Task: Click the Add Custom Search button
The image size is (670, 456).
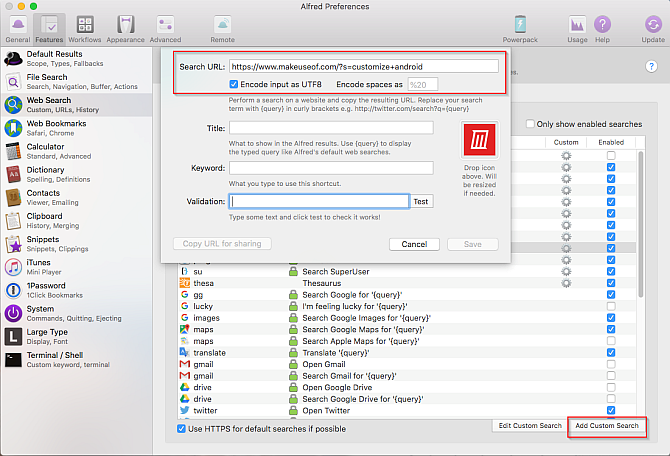Action: [606, 426]
